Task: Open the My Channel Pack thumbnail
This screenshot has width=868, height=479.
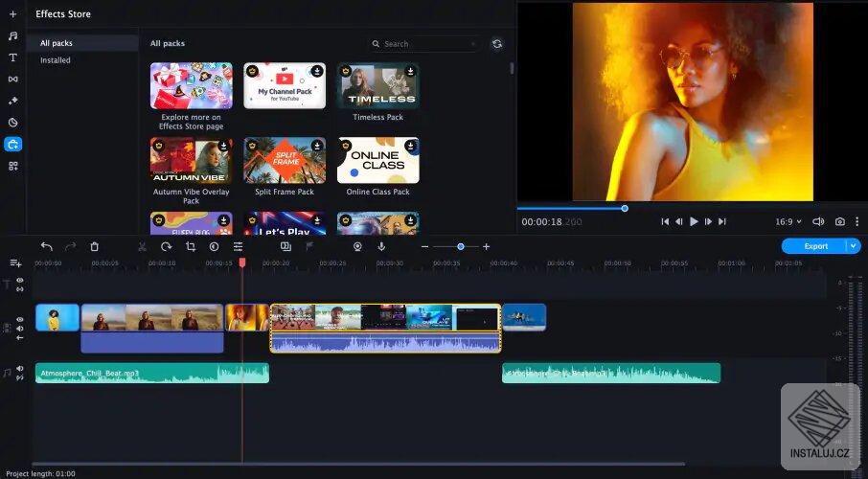Action: [x=285, y=85]
